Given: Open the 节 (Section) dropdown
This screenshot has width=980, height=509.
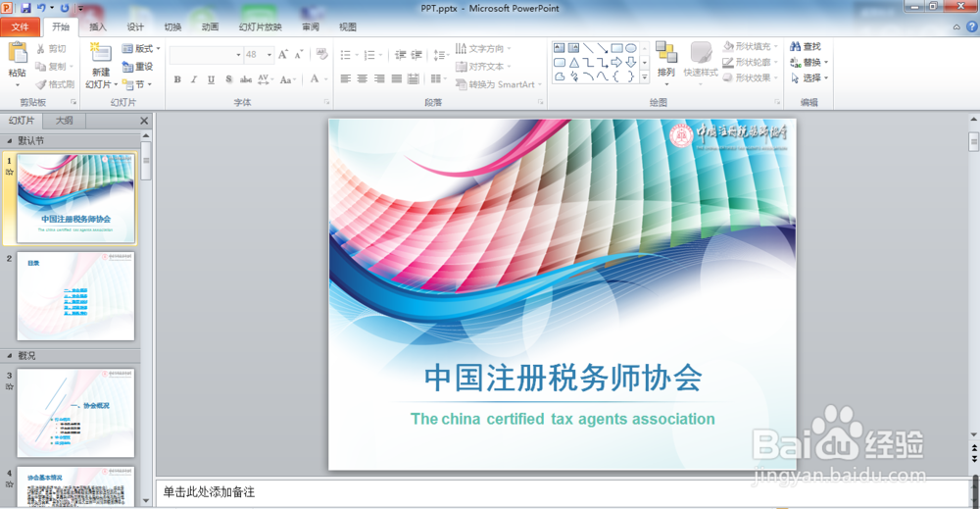Looking at the screenshot, I should pyautogui.click(x=137, y=83).
